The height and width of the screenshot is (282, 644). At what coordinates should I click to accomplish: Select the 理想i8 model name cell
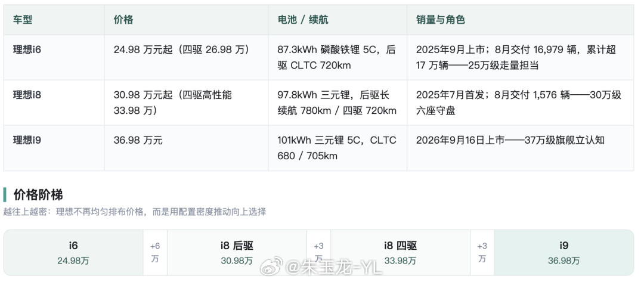[54, 103]
